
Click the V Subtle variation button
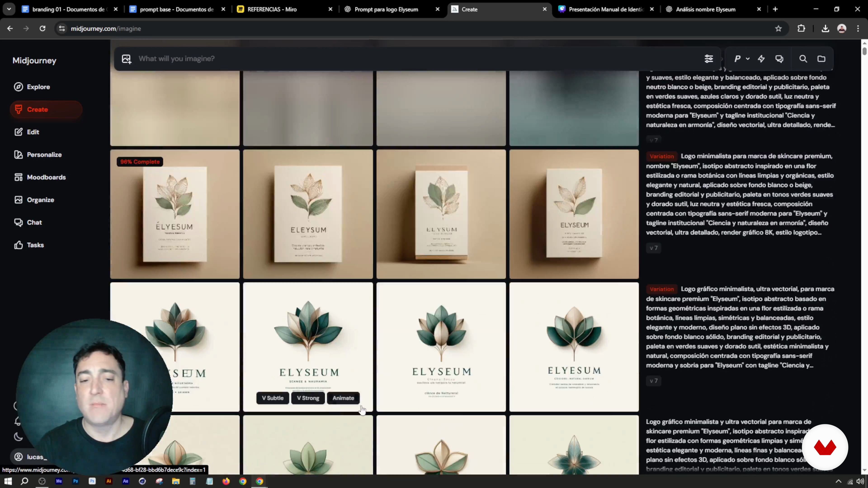click(273, 398)
